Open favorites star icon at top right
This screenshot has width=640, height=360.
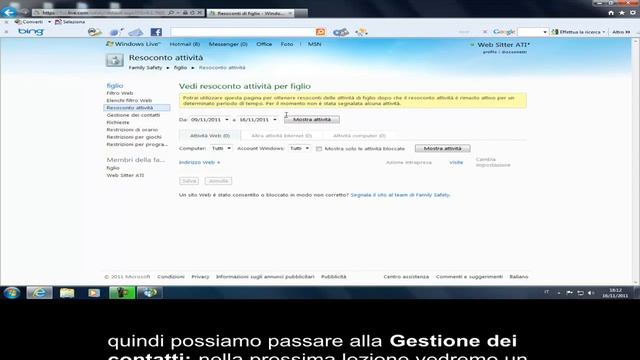[x=622, y=13]
